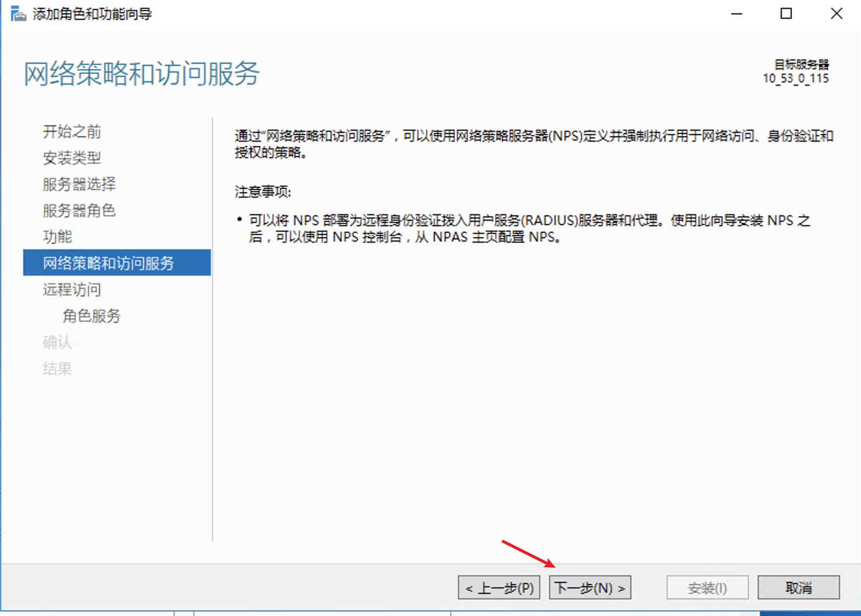Click the 网络策略和访问服务 page heading
Screen dimensions: 861x616
[x=142, y=74]
